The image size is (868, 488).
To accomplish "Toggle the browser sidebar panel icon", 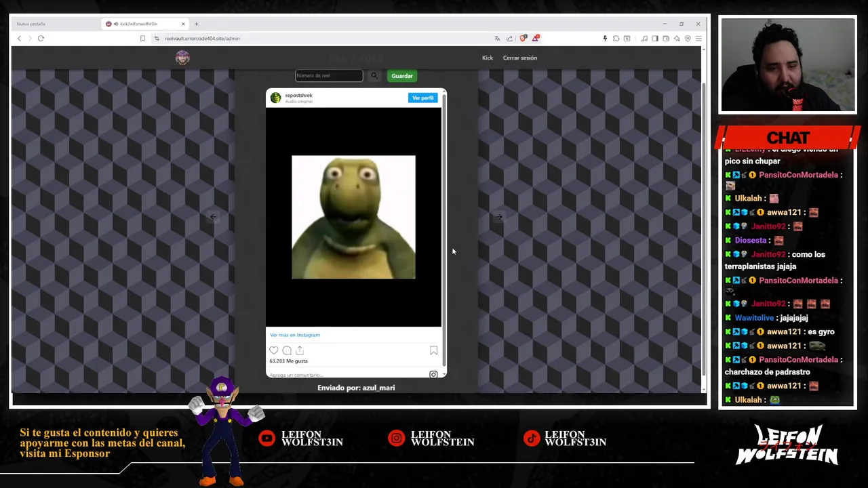I will tap(655, 39).
